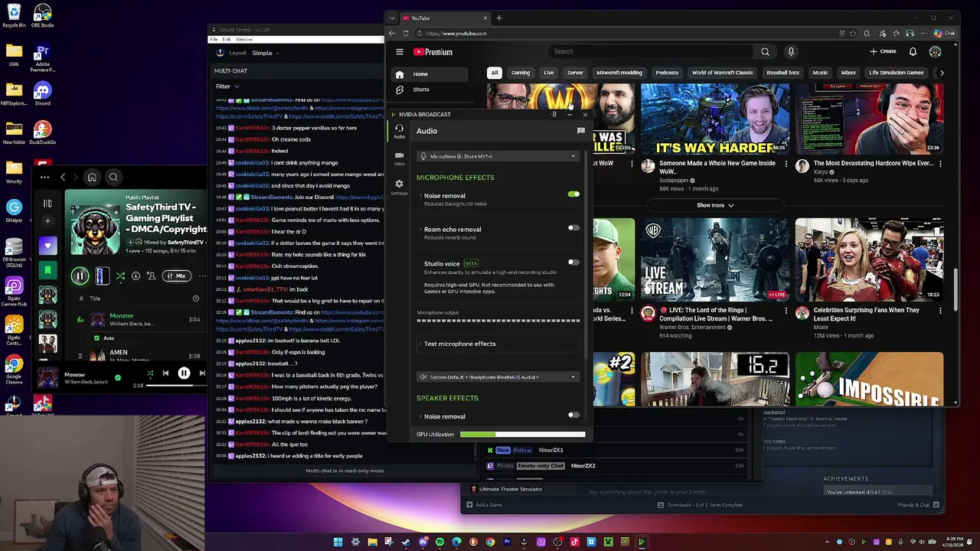
Task: Skip to previous track in Spotify bar
Action: pyautogui.click(x=165, y=373)
